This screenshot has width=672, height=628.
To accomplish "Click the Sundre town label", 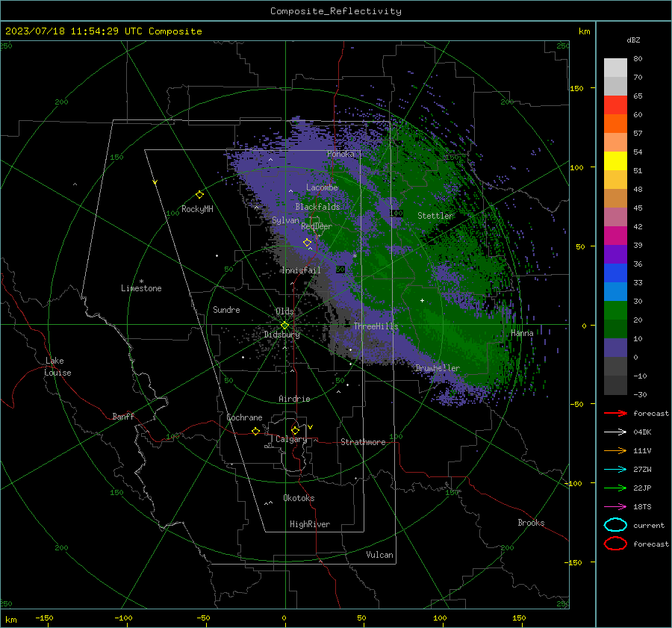I will click(x=226, y=309).
